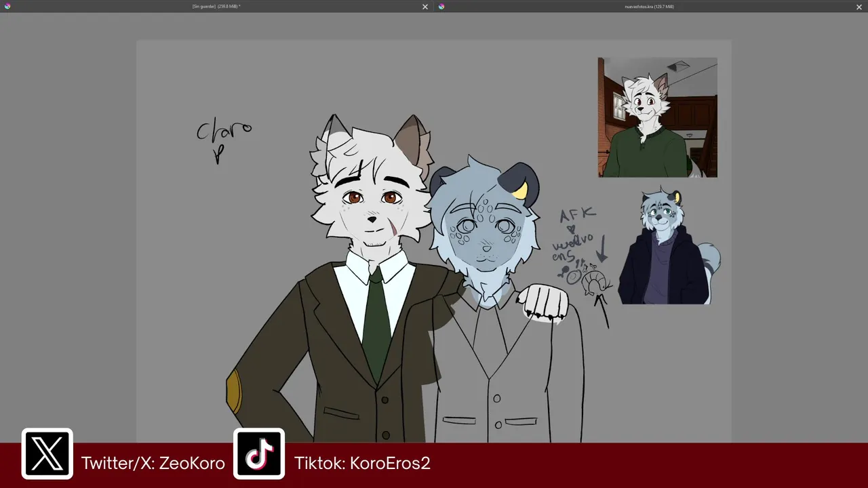Close the [Sin guardar] document tab

425,7
